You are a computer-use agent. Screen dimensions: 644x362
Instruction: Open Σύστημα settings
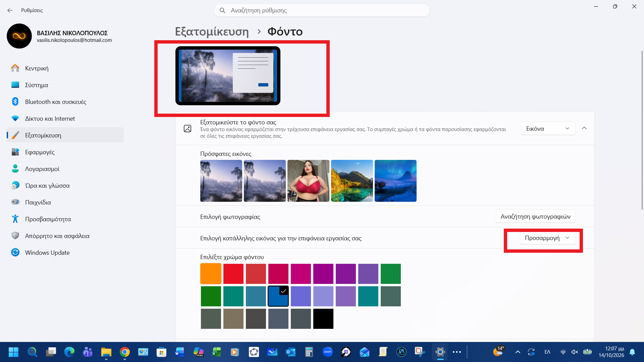coord(65,85)
